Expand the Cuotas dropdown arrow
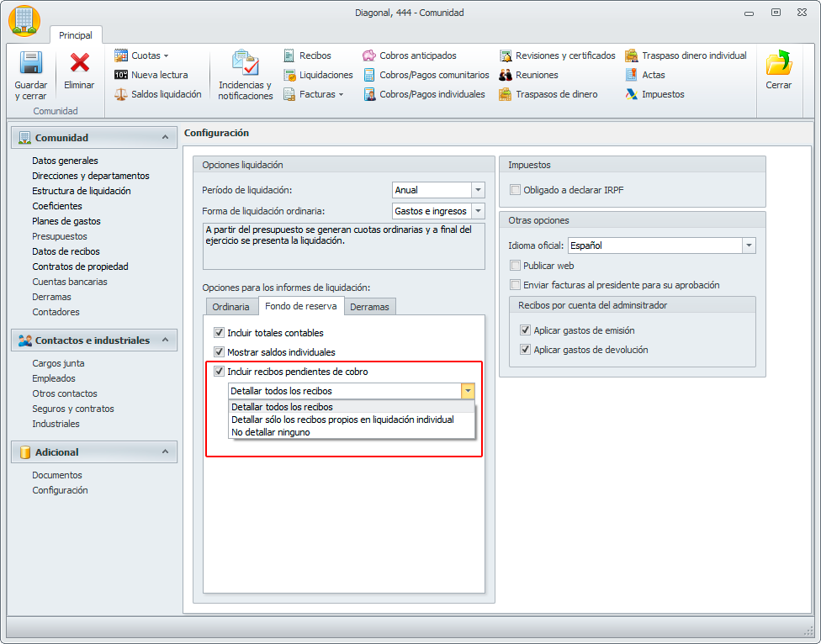 [x=166, y=55]
